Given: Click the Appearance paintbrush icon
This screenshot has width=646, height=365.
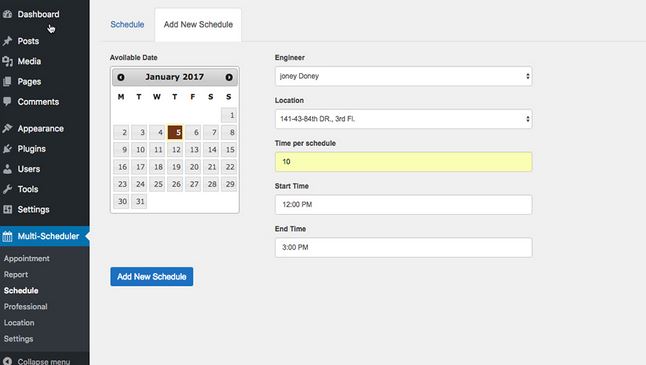Looking at the screenshot, I should tap(7, 129).
